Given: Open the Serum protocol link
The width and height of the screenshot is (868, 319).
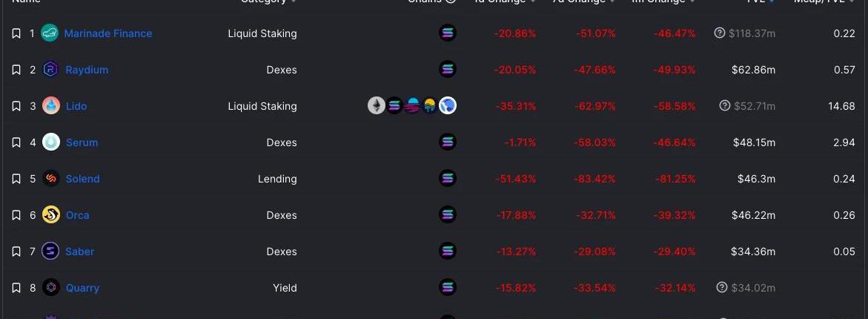Looking at the screenshot, I should pyautogui.click(x=82, y=142).
